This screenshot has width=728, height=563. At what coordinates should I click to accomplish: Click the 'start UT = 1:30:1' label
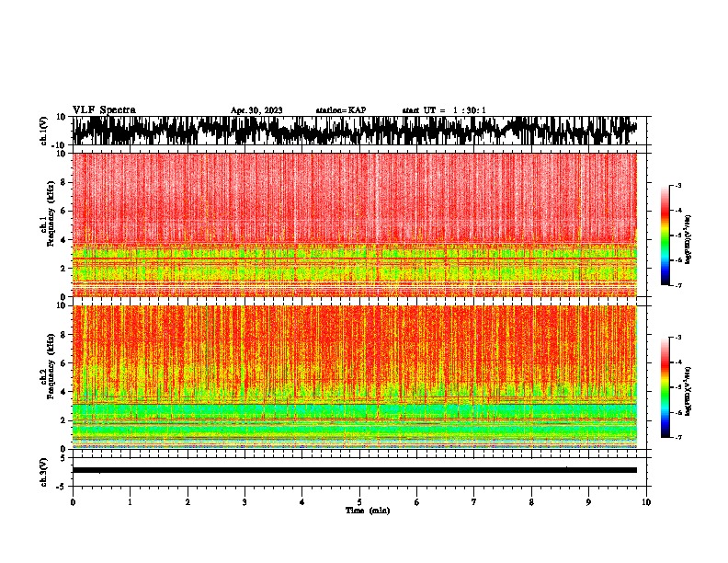pos(444,110)
